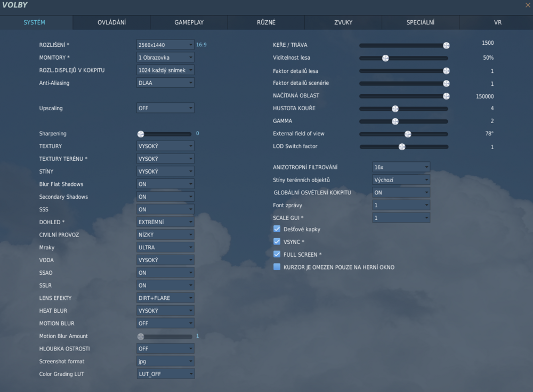Select the VR tab
533x392 pixels.
(497, 22)
